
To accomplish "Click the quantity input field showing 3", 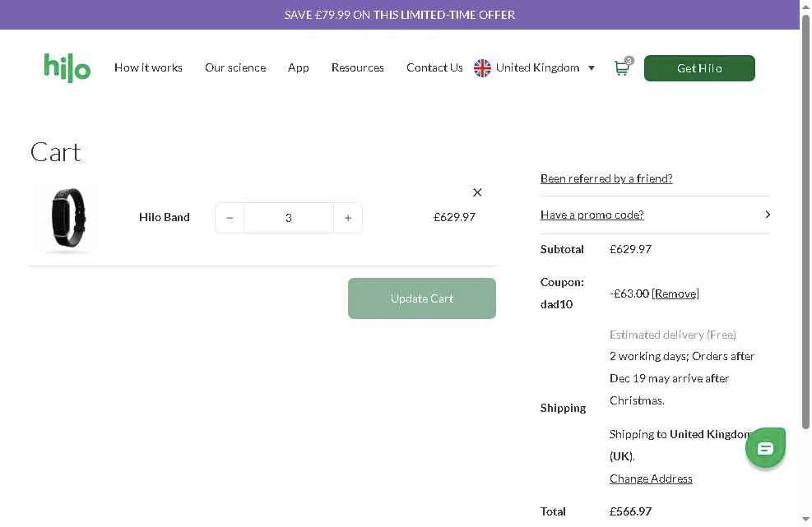I will pyautogui.click(x=289, y=218).
